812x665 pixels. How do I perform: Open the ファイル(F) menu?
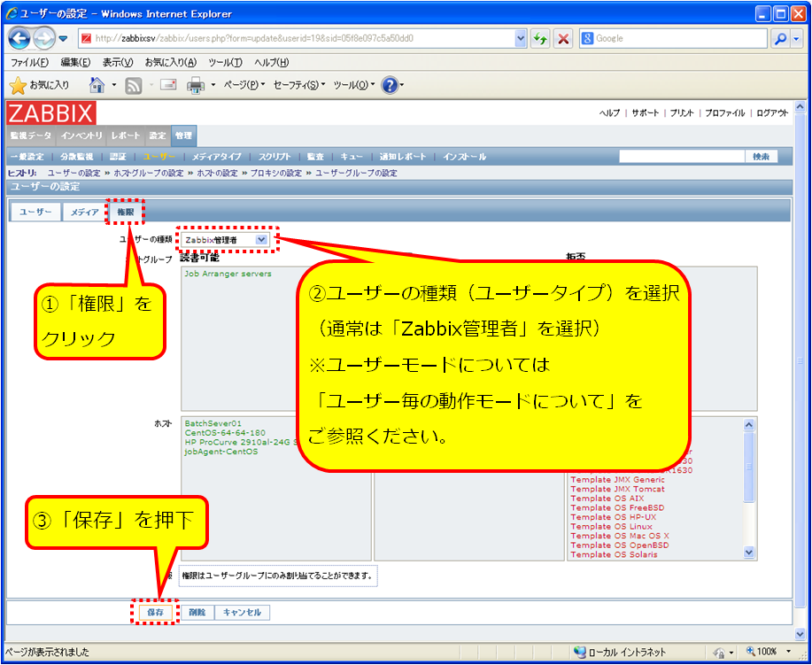pyautogui.click(x=29, y=63)
